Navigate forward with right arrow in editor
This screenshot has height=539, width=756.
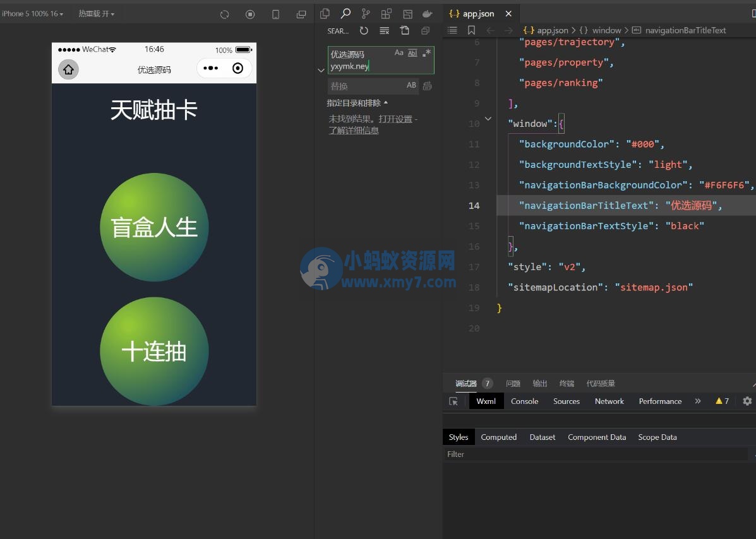[x=508, y=30]
